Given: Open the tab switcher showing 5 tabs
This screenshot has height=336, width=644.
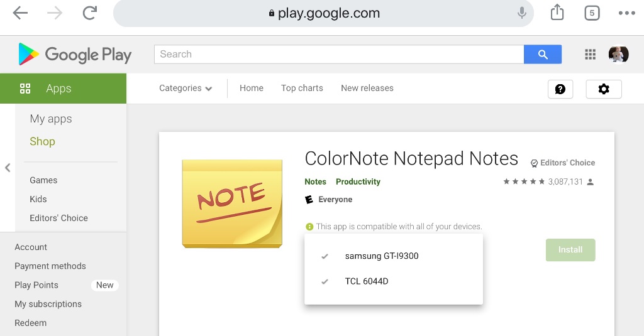Looking at the screenshot, I should click(x=592, y=13).
